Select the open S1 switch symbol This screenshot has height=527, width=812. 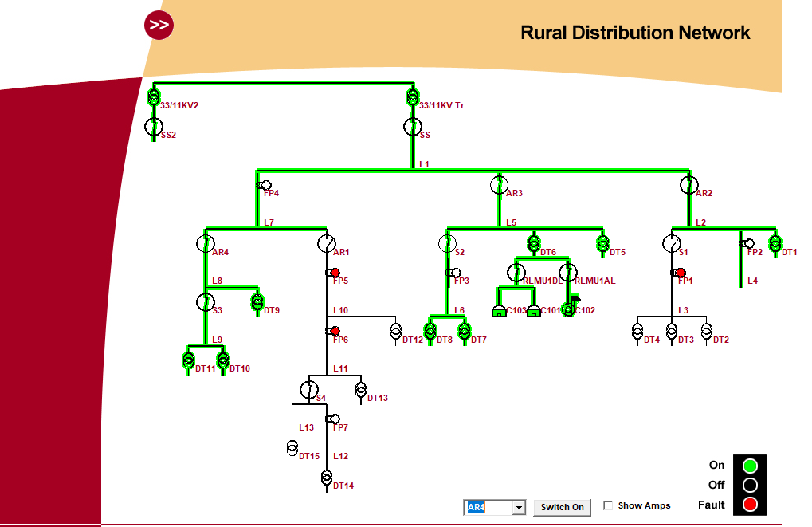tap(672, 243)
